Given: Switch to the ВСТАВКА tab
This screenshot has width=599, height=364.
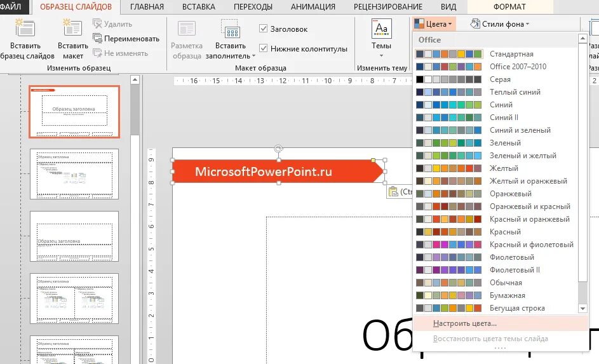Looking at the screenshot, I should coord(199,7).
